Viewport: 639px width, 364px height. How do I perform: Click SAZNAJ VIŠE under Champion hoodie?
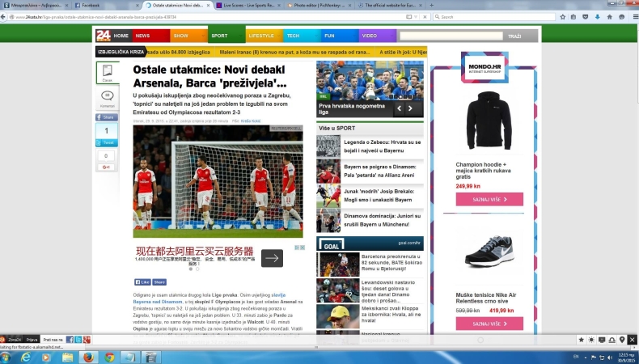tap(489, 199)
